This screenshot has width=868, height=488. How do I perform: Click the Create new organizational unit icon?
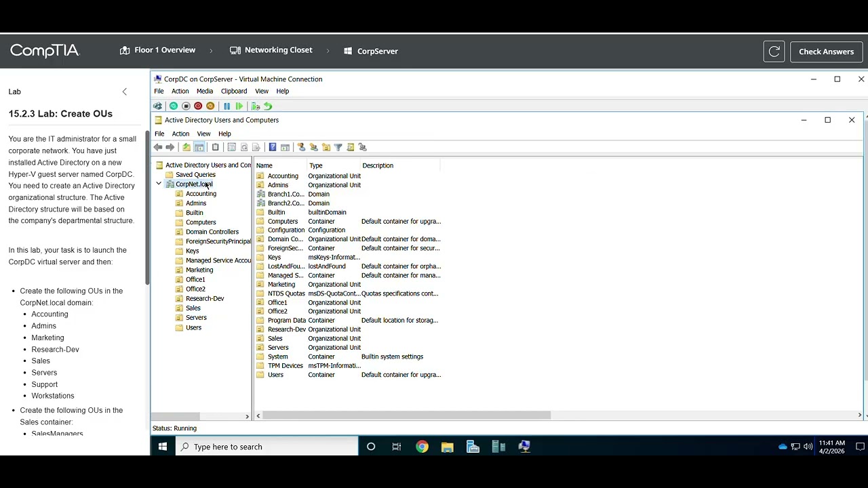[x=326, y=147]
